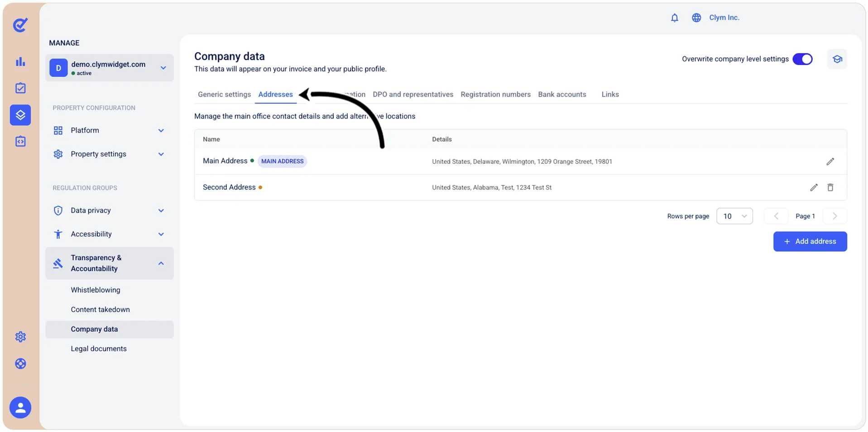Open the user profile avatar icon
Screen dimensions: 868x432
tap(20, 408)
